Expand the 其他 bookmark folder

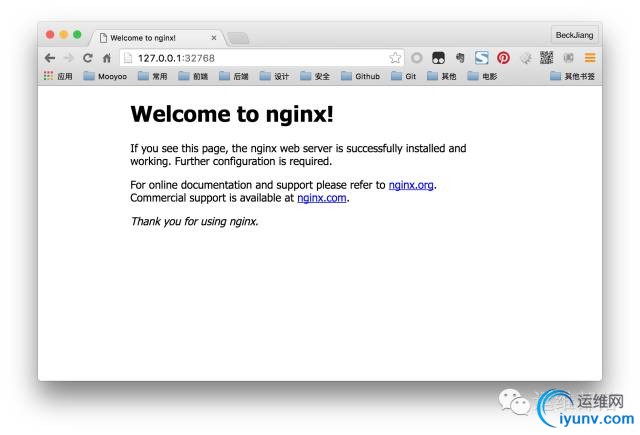click(x=441, y=76)
